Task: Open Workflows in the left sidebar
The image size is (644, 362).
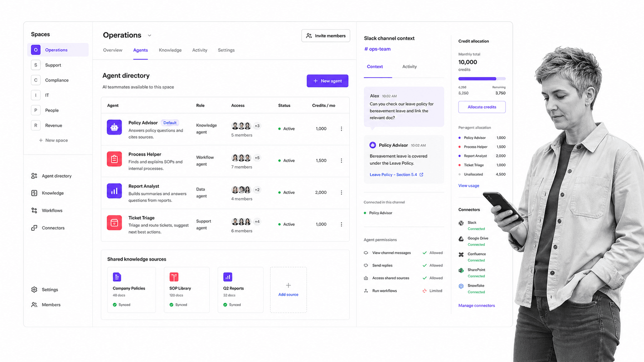Action: pos(47,210)
